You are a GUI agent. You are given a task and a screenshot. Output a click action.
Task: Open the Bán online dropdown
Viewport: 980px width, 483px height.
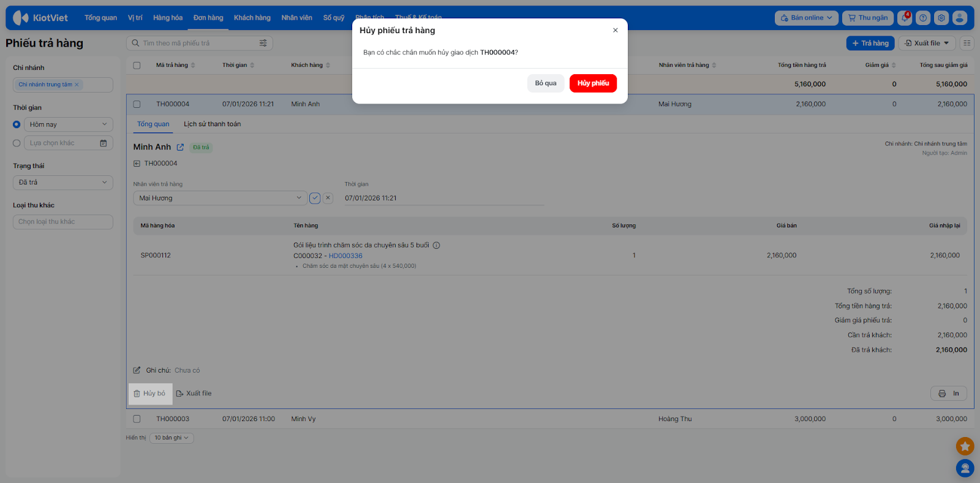(806, 18)
